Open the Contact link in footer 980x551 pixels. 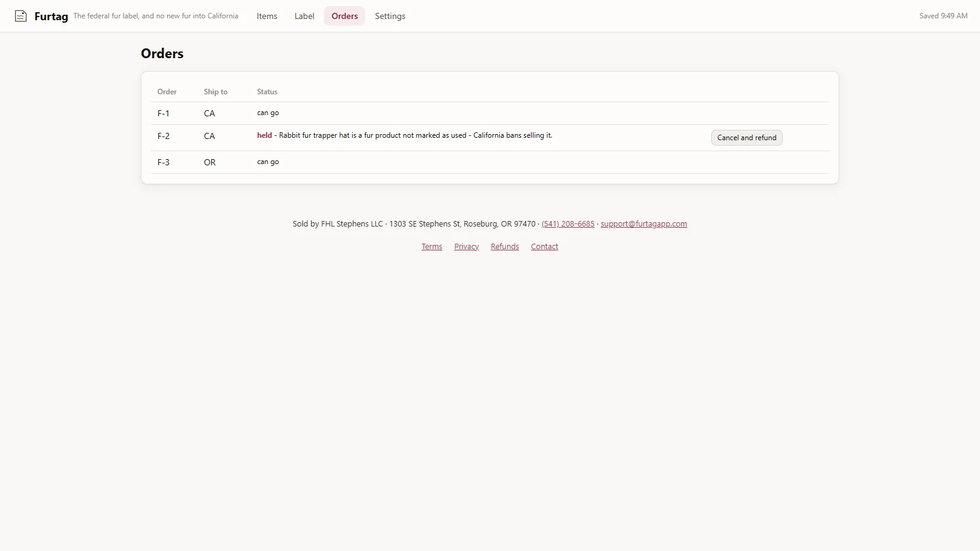point(545,247)
